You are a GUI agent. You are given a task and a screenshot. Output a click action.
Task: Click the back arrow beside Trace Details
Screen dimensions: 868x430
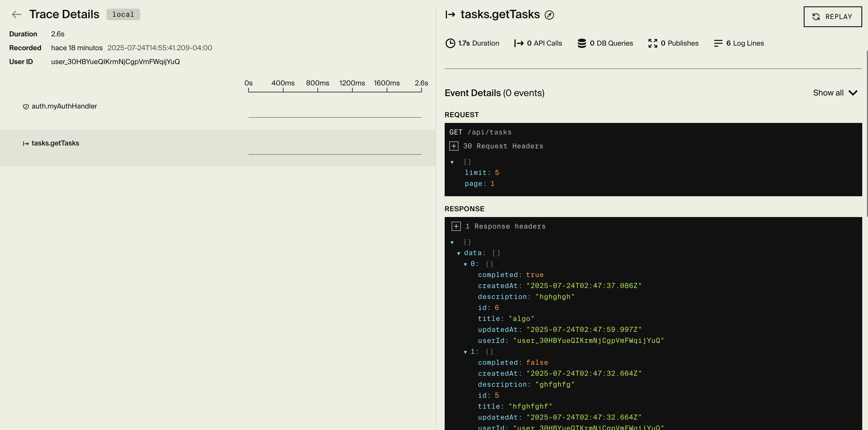click(x=16, y=14)
